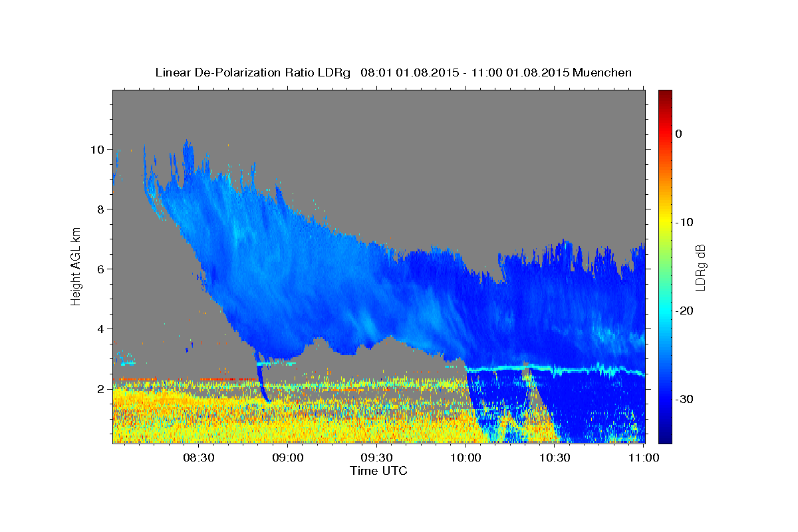This screenshot has width=798, height=532.
Task: Click the 08:30 time tick label
Action: (x=198, y=458)
